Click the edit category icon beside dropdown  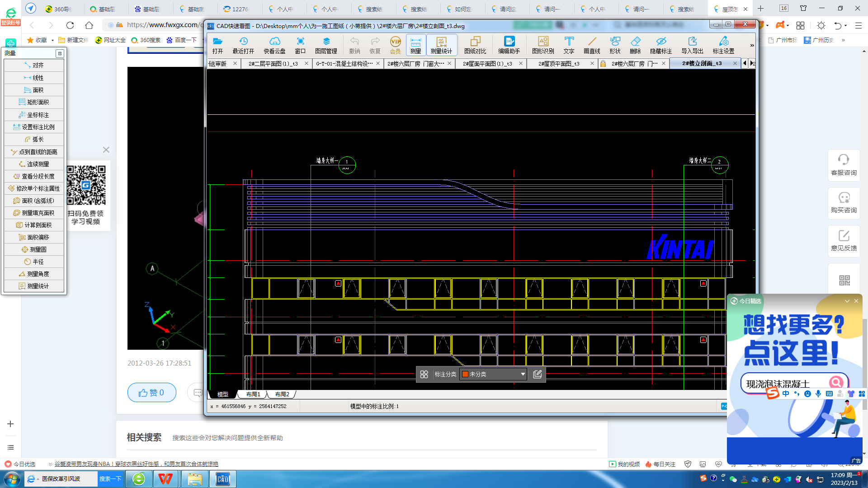coord(537,374)
